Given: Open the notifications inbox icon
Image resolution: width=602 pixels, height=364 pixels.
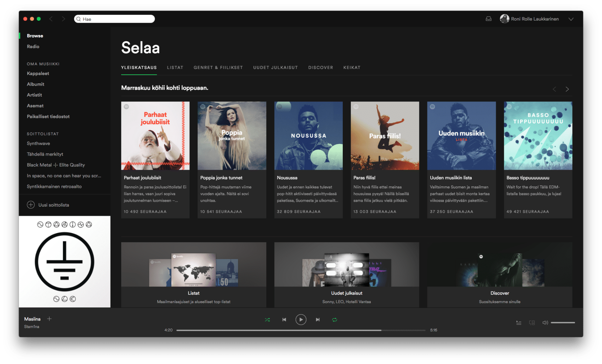Looking at the screenshot, I should coord(488,19).
